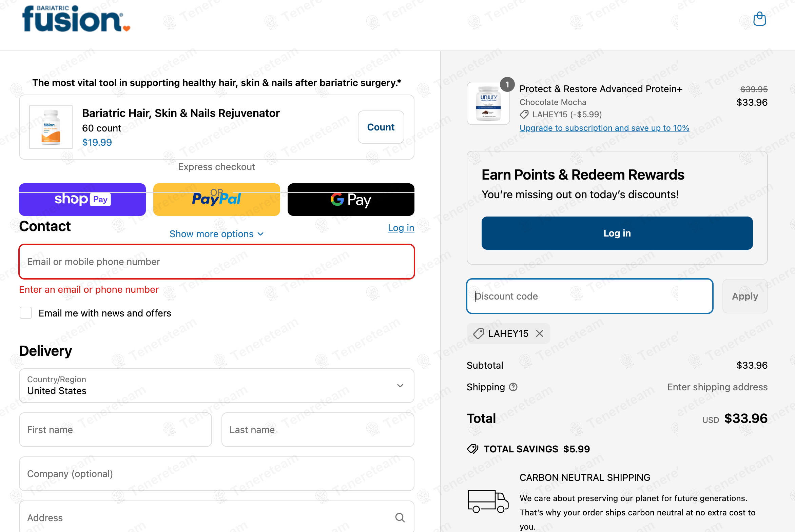Click Upgrade to subscription and save link
795x532 pixels.
click(x=604, y=128)
